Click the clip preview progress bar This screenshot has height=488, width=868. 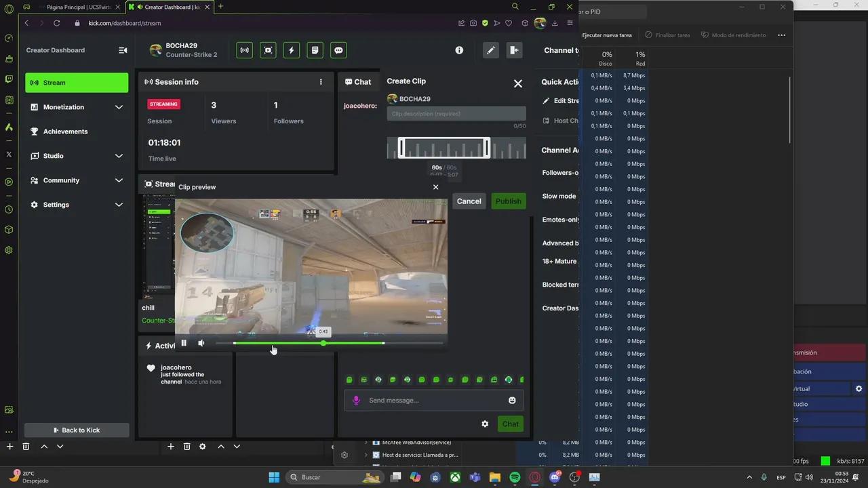click(329, 343)
